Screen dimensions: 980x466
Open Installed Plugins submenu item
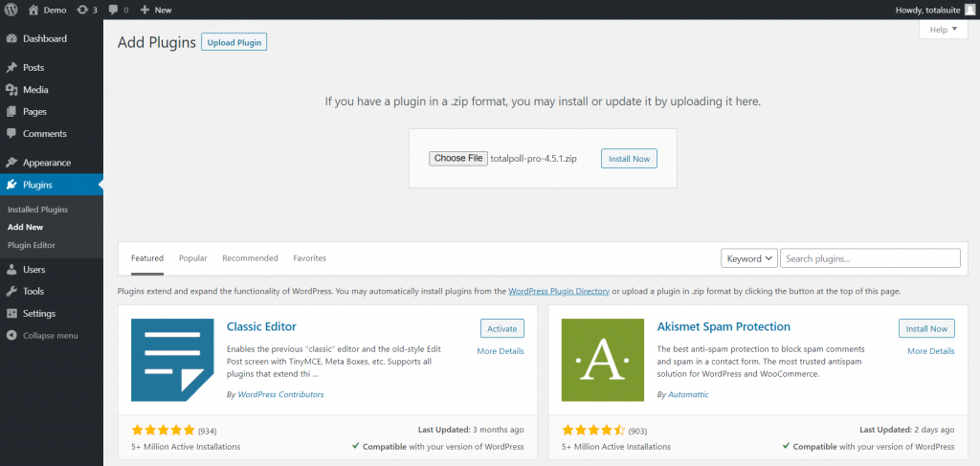37,210
